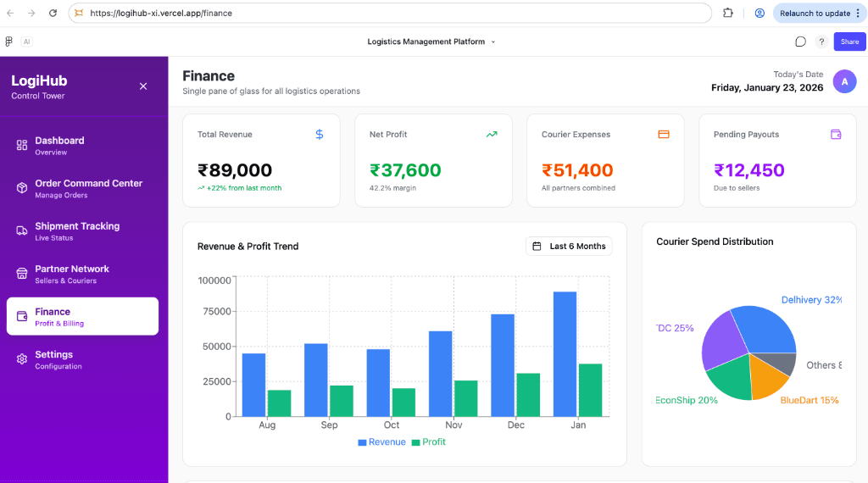Click +22% from last month text
Image resolution: width=868 pixels, height=483 pixels.
pyautogui.click(x=244, y=188)
